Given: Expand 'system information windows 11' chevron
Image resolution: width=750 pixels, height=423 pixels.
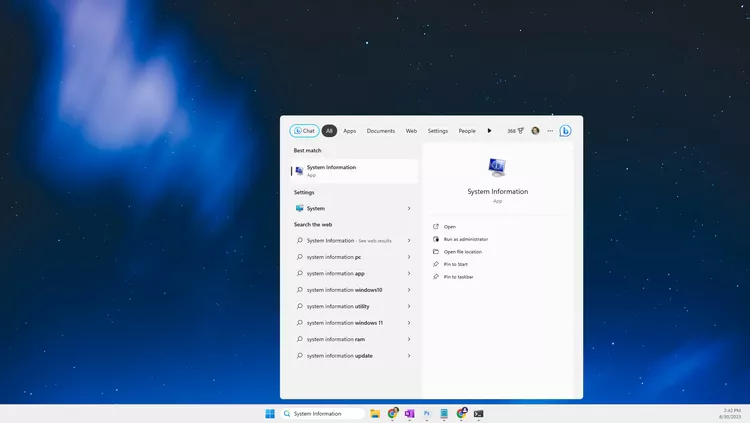Looking at the screenshot, I should pos(409,323).
